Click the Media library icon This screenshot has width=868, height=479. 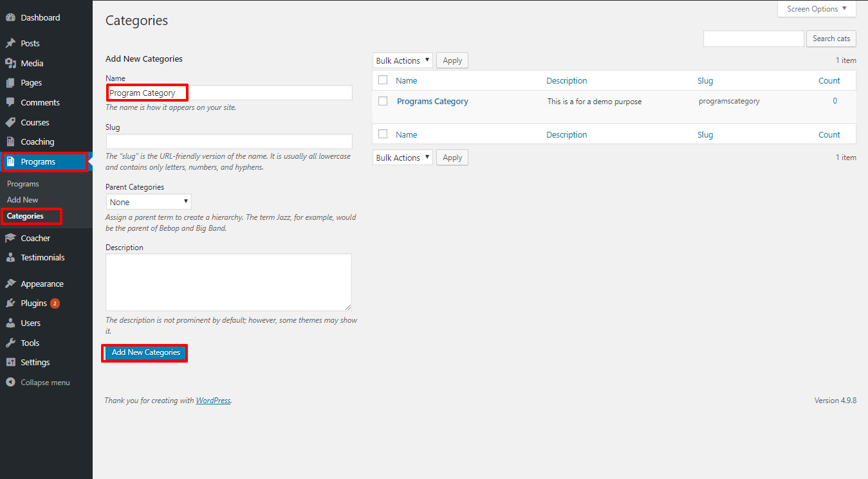click(x=10, y=63)
